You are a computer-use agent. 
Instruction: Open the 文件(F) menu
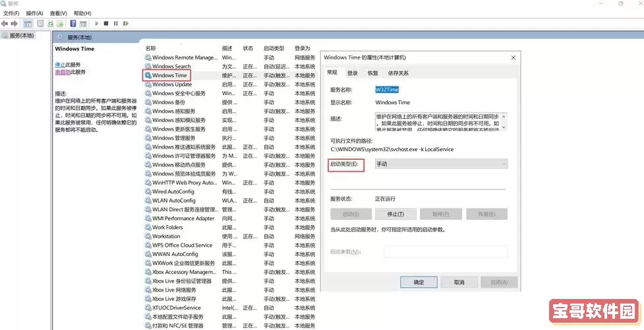coord(11,14)
